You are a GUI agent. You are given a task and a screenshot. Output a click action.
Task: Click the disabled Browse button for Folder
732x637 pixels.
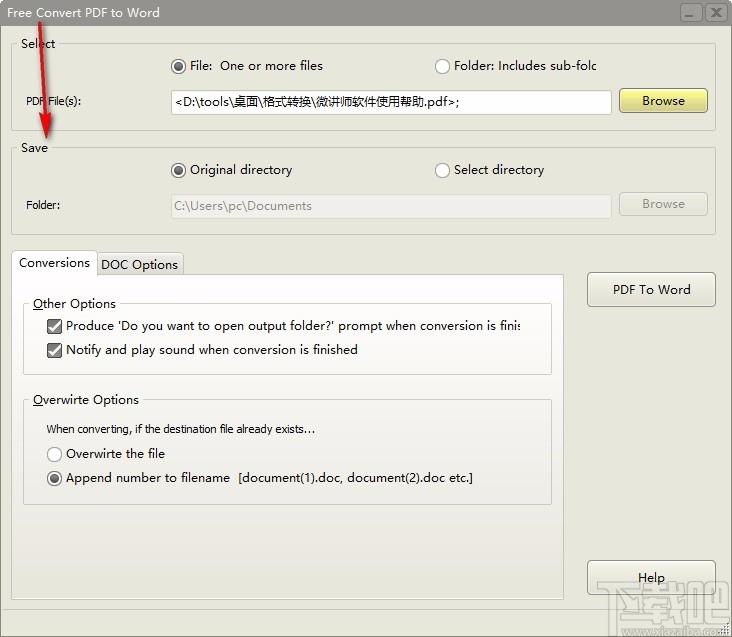pyautogui.click(x=663, y=204)
